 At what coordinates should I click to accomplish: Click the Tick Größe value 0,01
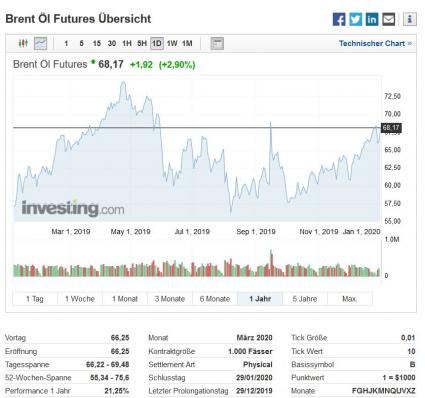tap(408, 338)
